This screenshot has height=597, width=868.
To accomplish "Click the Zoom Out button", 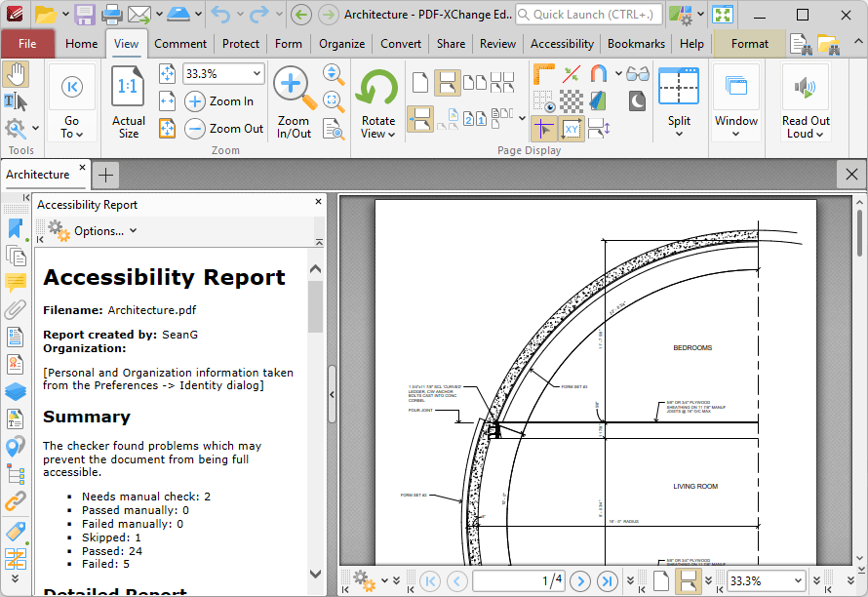I will [x=224, y=129].
